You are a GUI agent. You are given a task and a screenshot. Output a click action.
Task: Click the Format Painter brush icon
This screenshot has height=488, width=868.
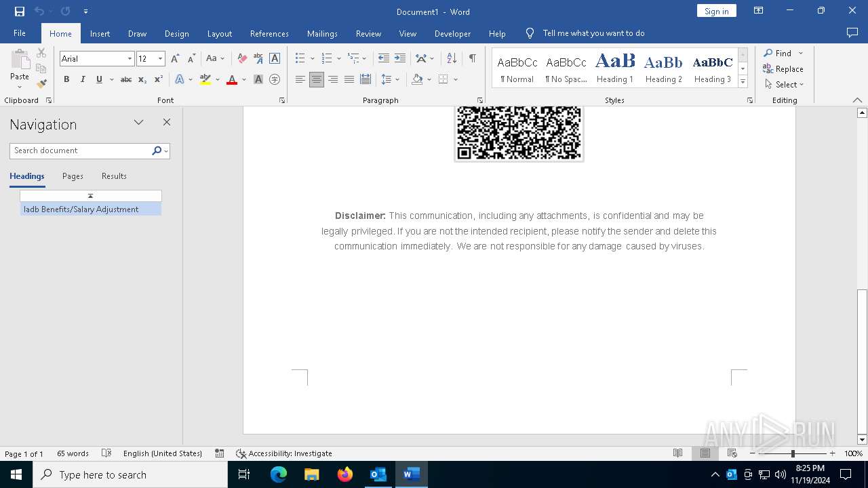[41, 84]
